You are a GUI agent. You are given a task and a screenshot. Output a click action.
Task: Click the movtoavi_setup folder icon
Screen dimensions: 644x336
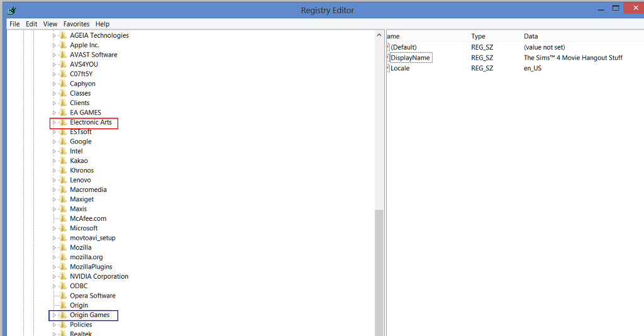coord(63,238)
